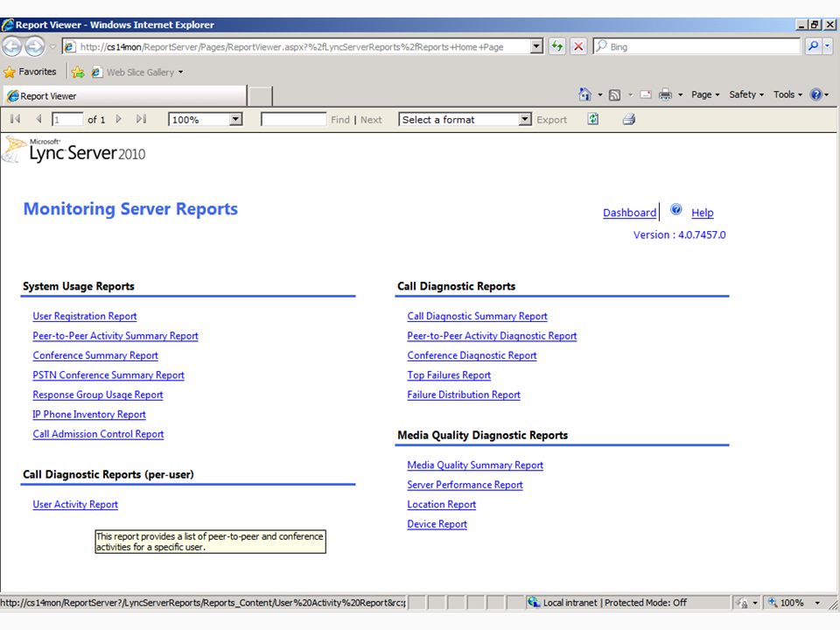Expand the Home button dropdown arrow
This screenshot has width=840, height=630.
(x=599, y=95)
